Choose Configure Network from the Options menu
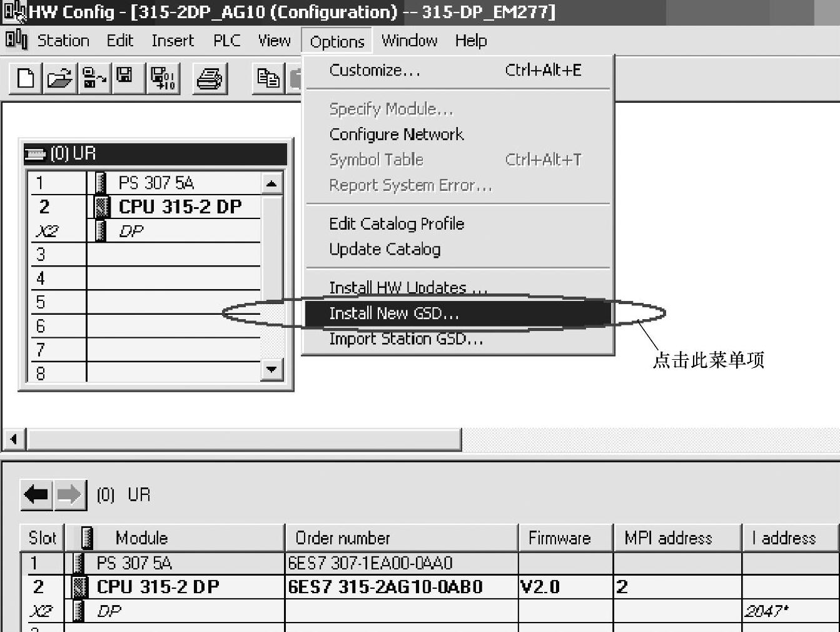The image size is (840, 632). click(x=458, y=135)
